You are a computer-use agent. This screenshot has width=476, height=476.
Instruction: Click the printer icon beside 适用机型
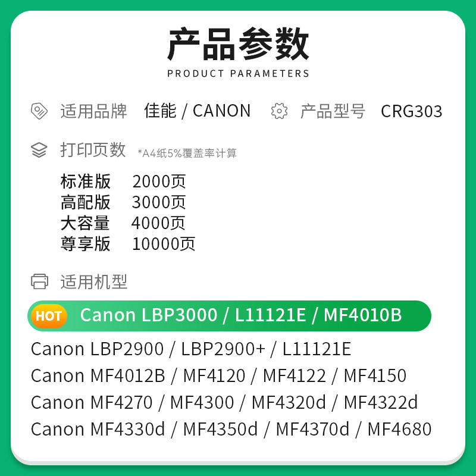pyautogui.click(x=39, y=281)
